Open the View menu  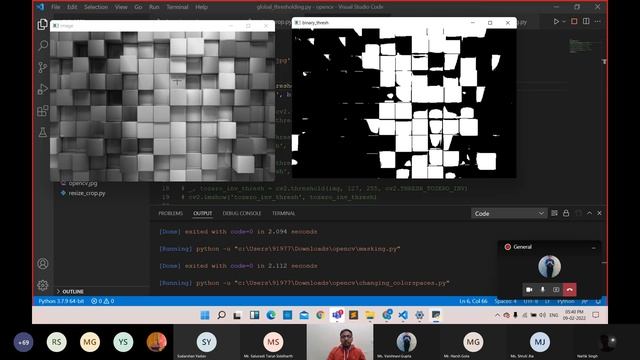[121, 7]
